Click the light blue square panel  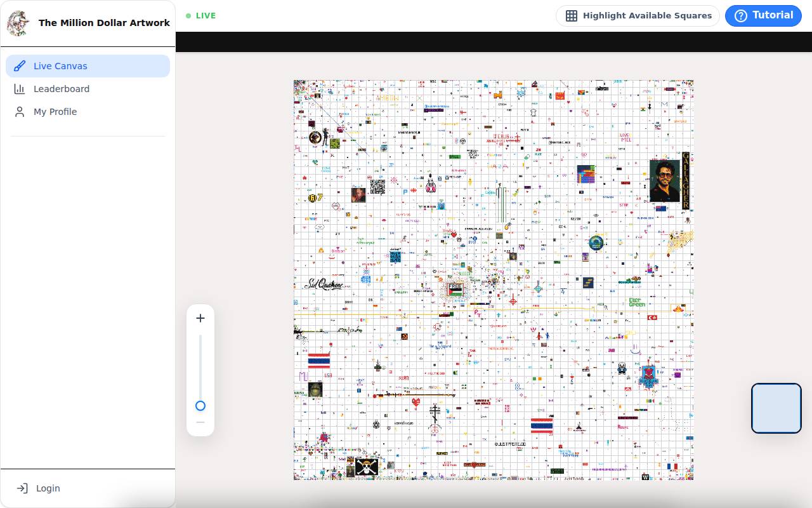(776, 408)
